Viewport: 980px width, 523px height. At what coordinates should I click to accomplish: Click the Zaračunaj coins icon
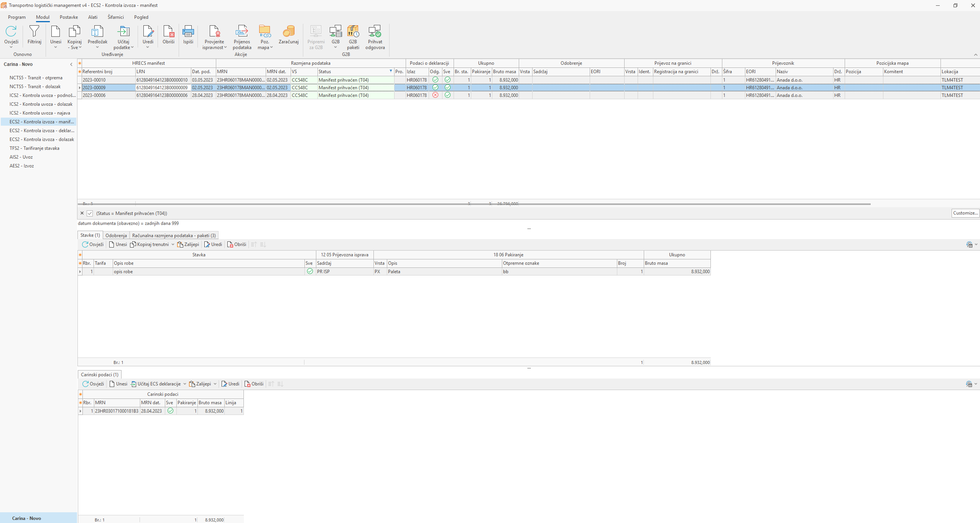289,31
